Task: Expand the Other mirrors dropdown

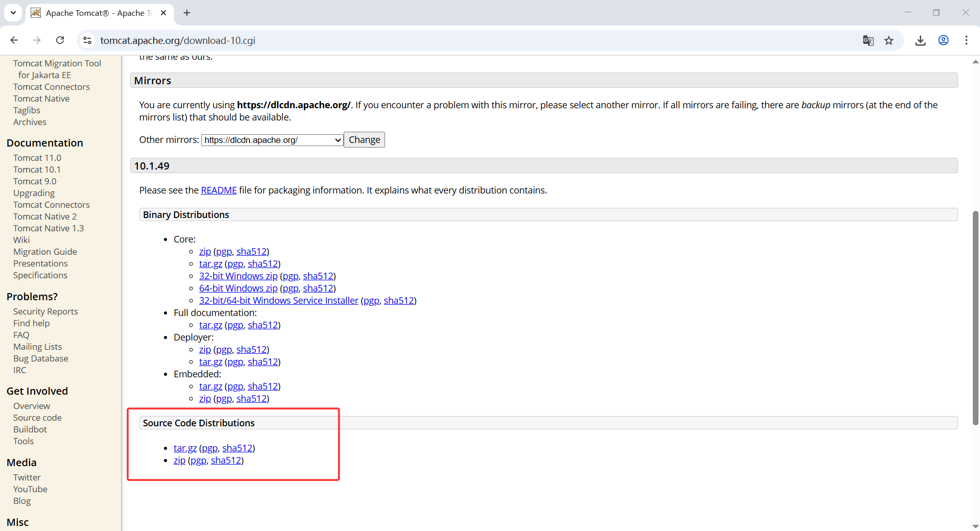Action: [272, 140]
